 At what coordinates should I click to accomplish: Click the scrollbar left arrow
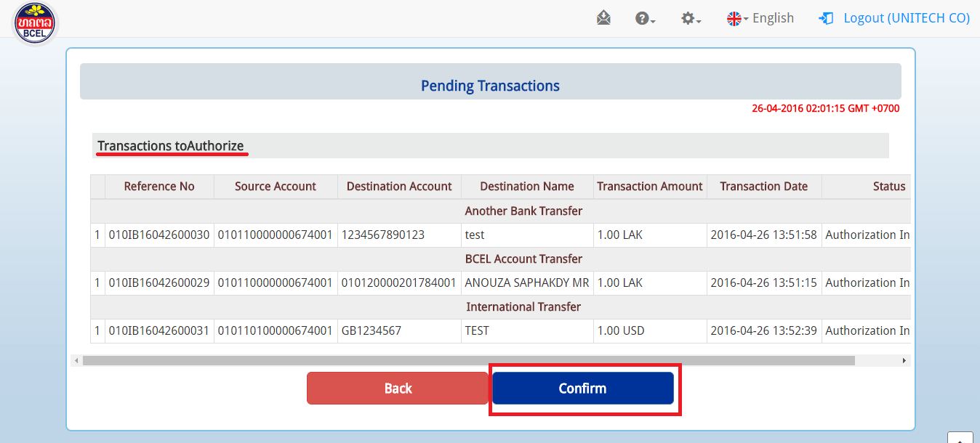76,360
